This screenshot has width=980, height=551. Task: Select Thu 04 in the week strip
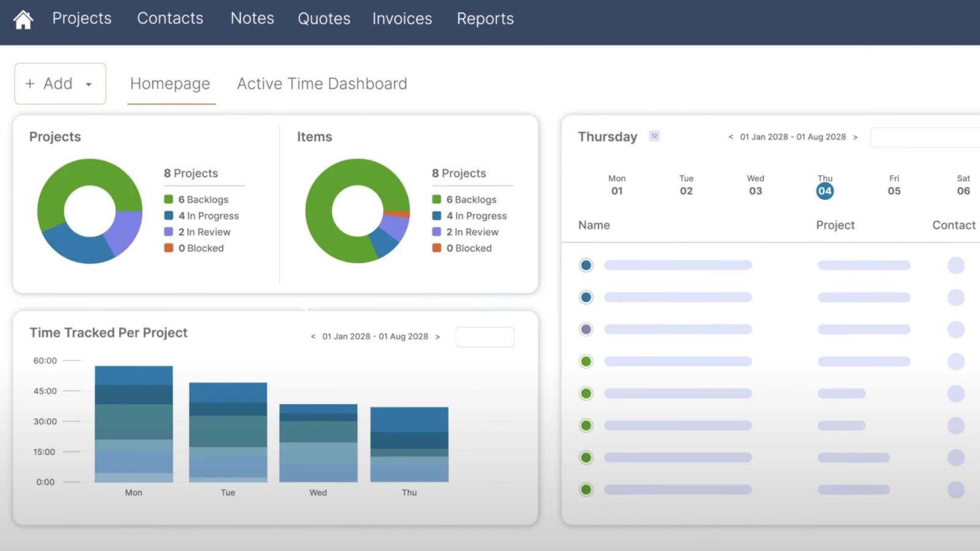tap(825, 186)
